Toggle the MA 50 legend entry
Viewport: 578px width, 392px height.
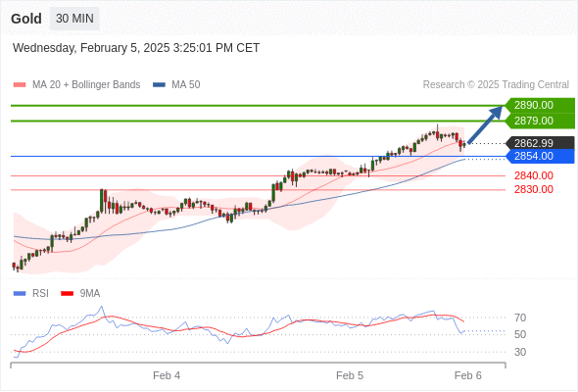(x=176, y=85)
